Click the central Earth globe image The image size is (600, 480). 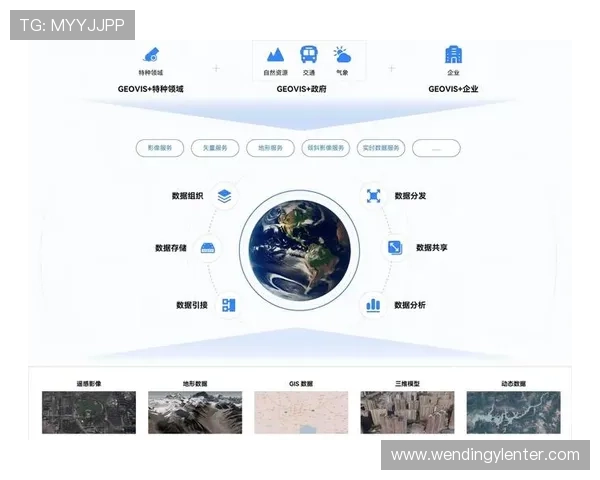click(300, 250)
